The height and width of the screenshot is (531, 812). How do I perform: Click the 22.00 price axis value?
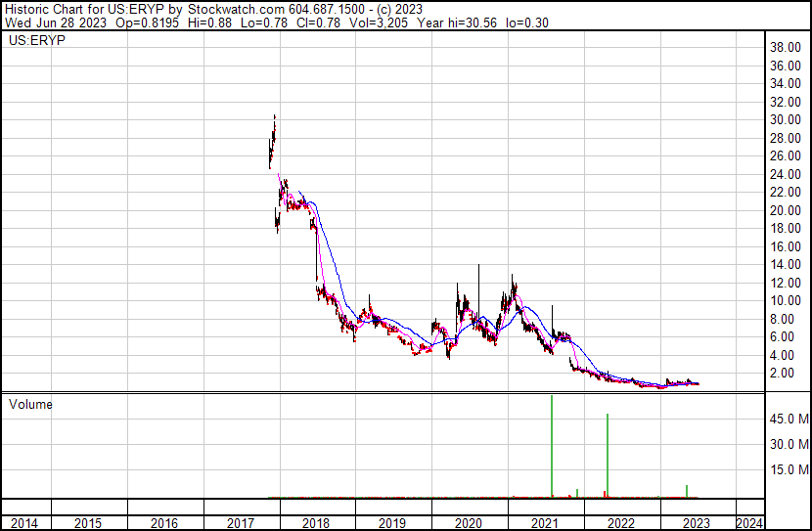click(x=786, y=192)
